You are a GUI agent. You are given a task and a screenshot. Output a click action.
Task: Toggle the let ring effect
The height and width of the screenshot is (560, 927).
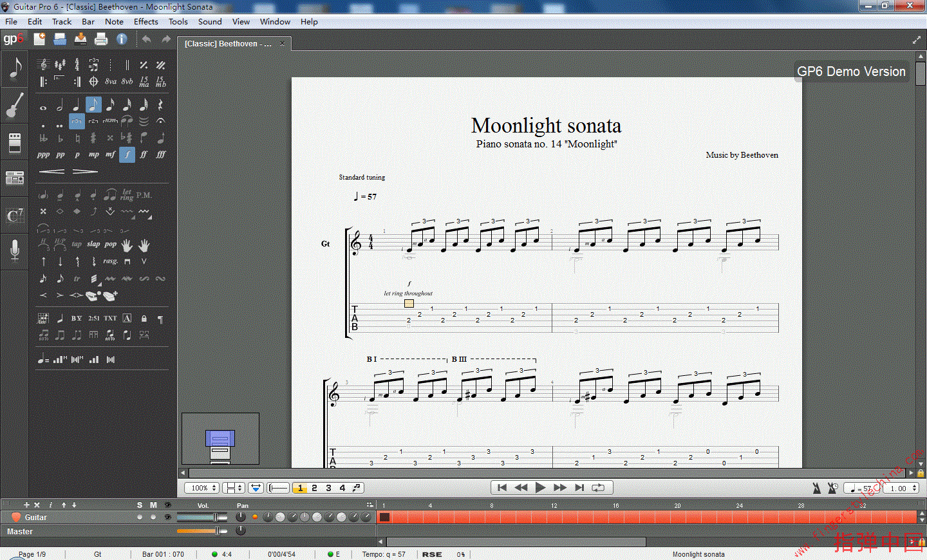coord(127,194)
